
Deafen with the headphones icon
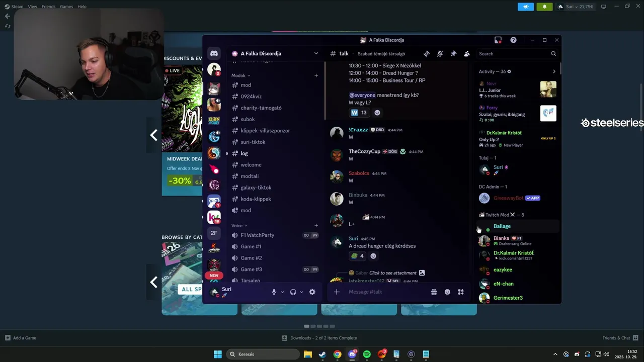[293, 292]
